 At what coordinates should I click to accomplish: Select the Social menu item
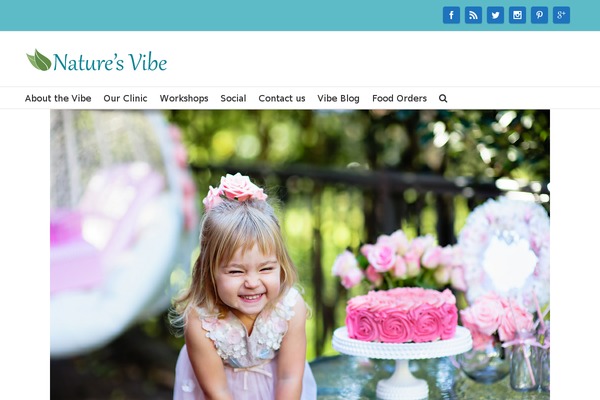pyautogui.click(x=233, y=98)
